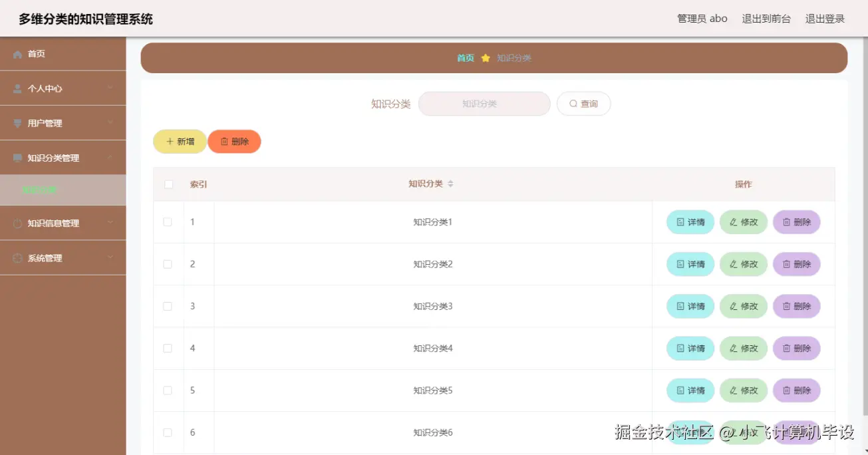Check the checkbox for row 知识分类1
This screenshot has height=455, width=868.
pyautogui.click(x=168, y=222)
